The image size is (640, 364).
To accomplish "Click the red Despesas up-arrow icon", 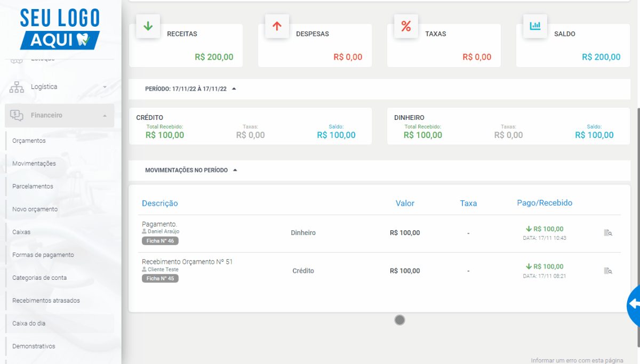I will pyautogui.click(x=277, y=26).
